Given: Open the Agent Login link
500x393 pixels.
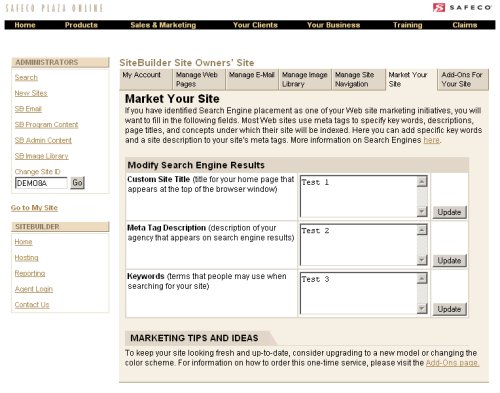Looking at the screenshot, I should [x=34, y=289].
